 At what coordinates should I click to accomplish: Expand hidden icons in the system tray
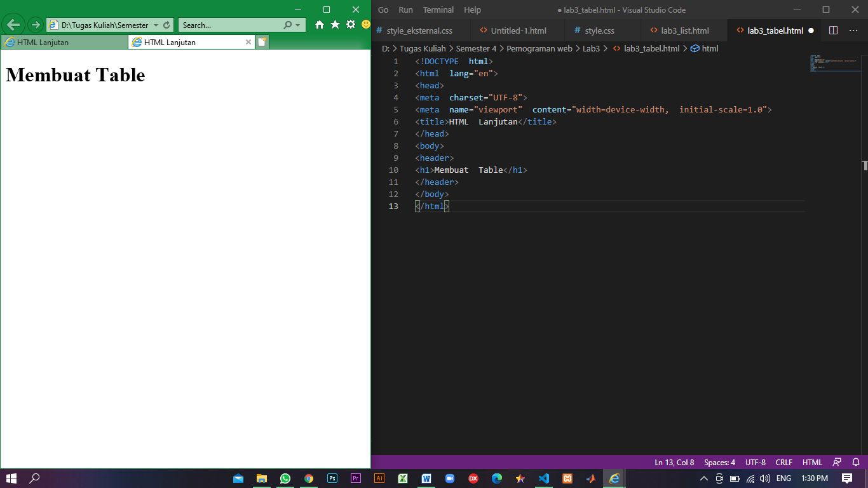(x=704, y=478)
